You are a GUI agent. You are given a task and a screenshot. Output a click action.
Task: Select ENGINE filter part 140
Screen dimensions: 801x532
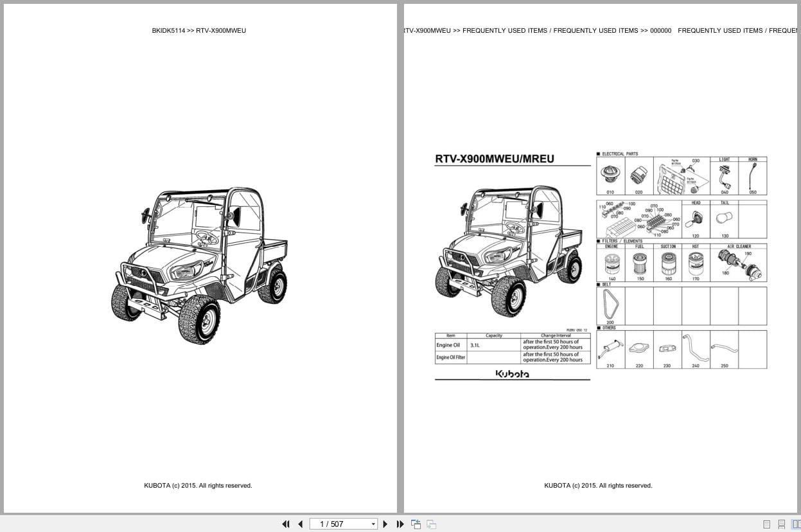click(x=611, y=263)
